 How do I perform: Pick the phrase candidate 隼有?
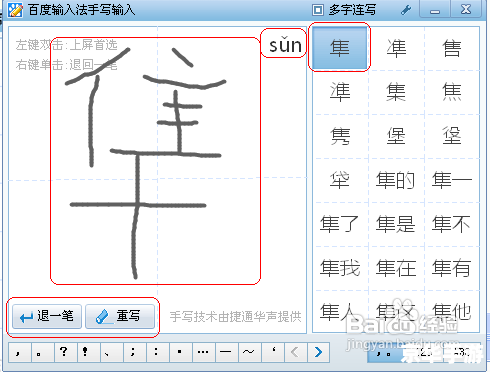[452, 268]
